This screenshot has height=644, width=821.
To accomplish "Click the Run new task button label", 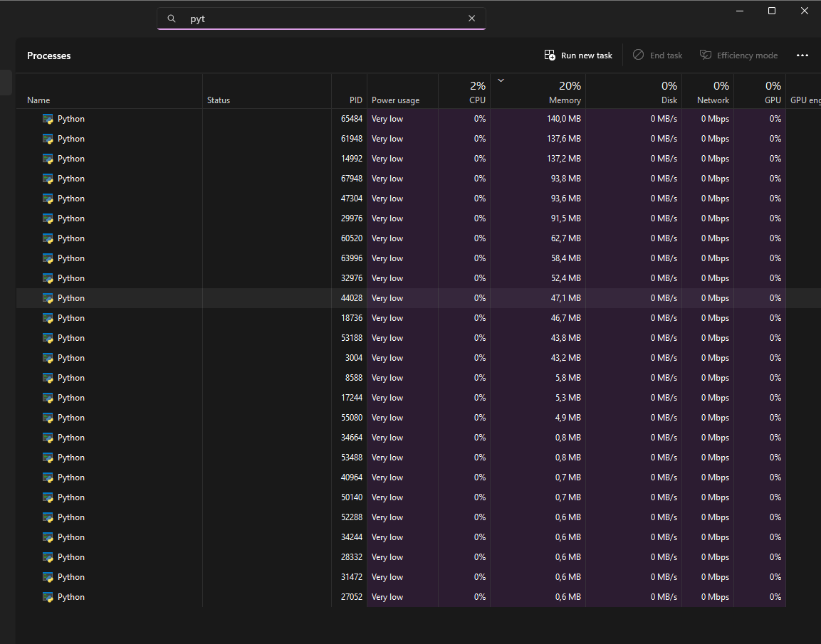I will pyautogui.click(x=586, y=56).
